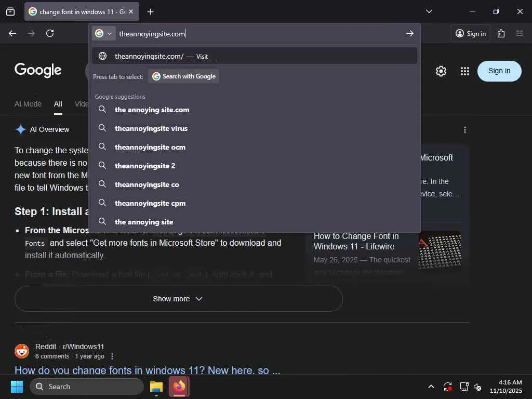The height and width of the screenshot is (399, 532).
Task: Click the Lifewire article thumbnail
Action: [440, 250]
